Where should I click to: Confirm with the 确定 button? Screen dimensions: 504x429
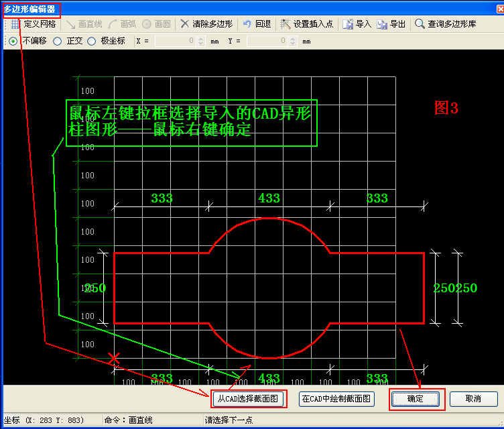[416, 399]
